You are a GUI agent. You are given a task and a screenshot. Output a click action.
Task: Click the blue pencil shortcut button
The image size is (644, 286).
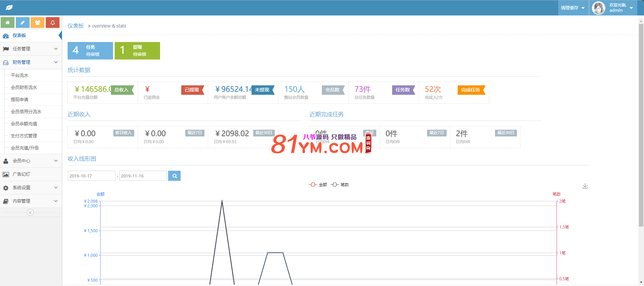[23, 23]
